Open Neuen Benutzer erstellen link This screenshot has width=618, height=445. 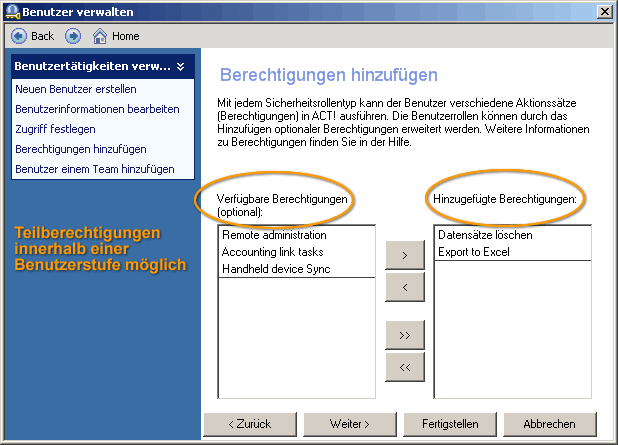point(75,89)
